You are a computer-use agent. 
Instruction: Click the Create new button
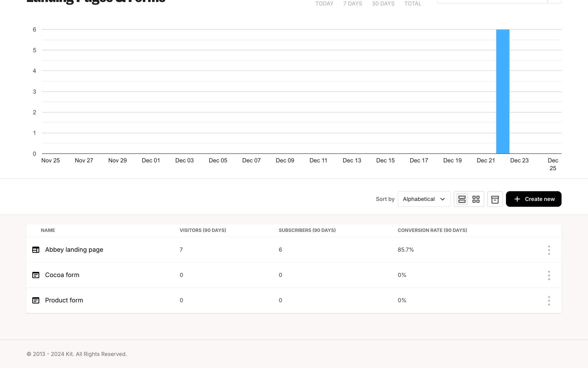point(533,199)
